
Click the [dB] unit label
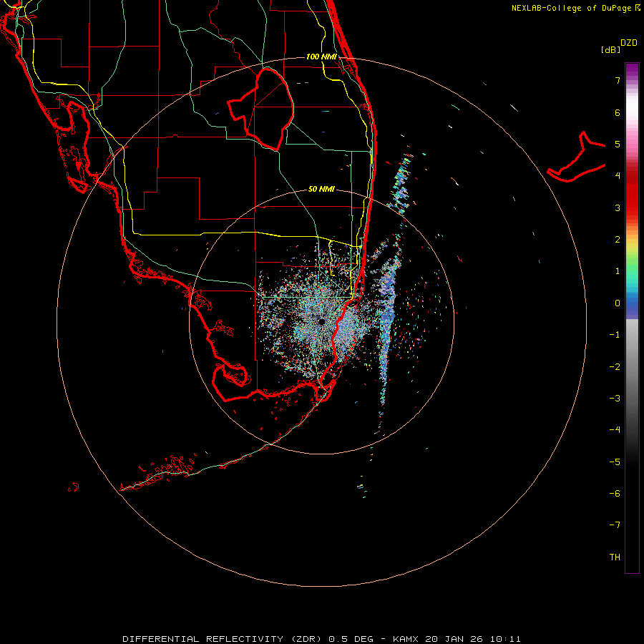(x=610, y=50)
